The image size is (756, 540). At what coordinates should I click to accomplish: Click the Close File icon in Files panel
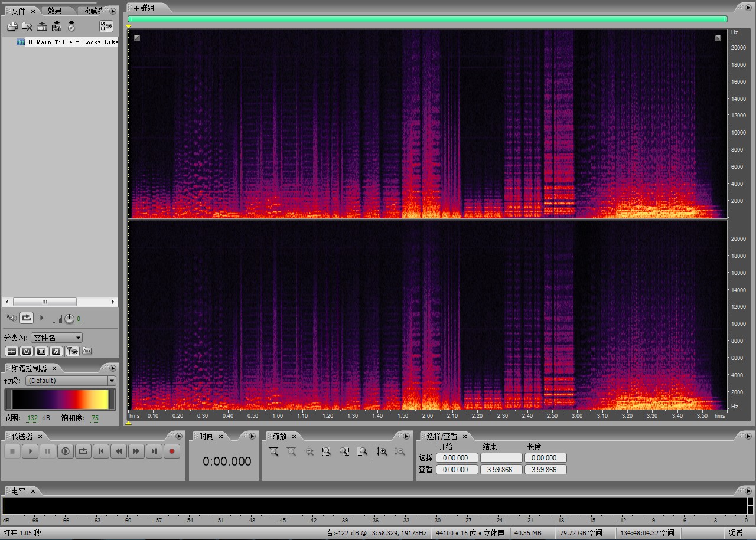pos(27,27)
